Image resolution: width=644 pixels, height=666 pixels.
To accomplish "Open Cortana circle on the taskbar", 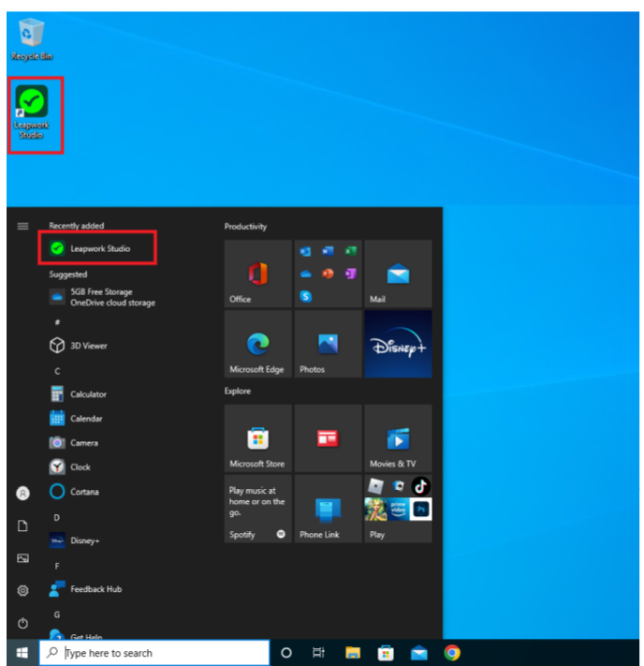I will tap(286, 653).
